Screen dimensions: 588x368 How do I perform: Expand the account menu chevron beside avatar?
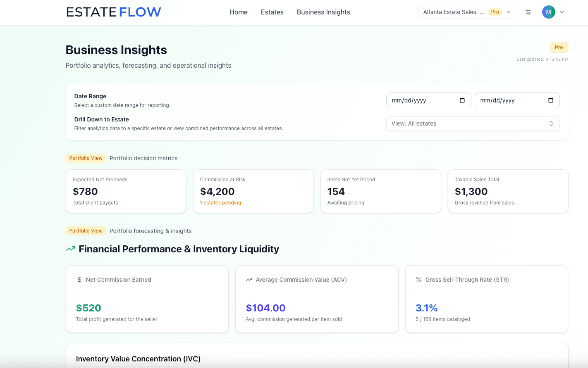tap(562, 12)
